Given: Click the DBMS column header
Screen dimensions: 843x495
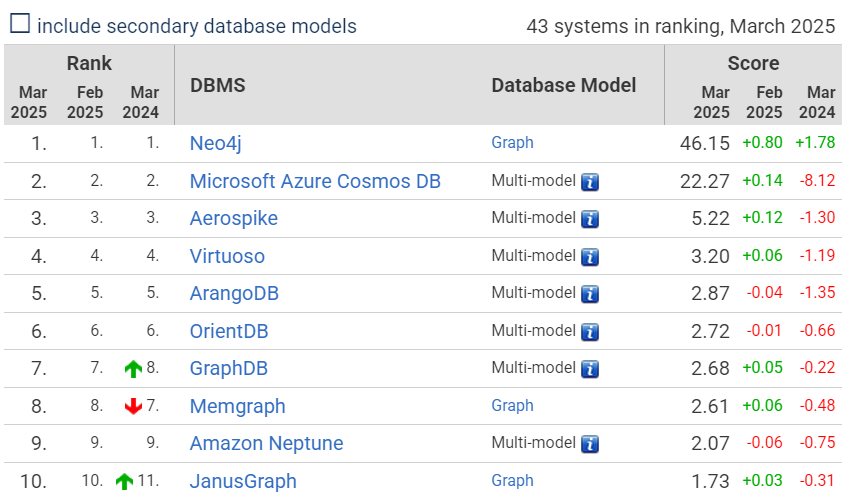Looking at the screenshot, I should click(x=218, y=85).
